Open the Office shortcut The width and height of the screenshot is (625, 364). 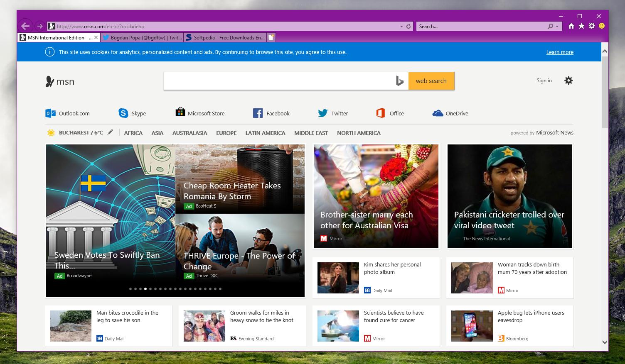(390, 113)
